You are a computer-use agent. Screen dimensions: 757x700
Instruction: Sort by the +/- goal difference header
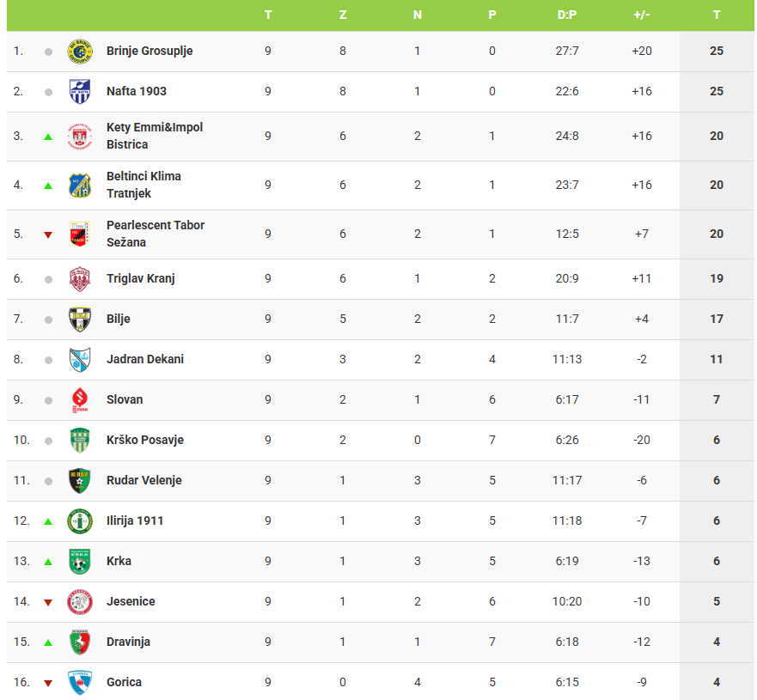click(x=642, y=15)
